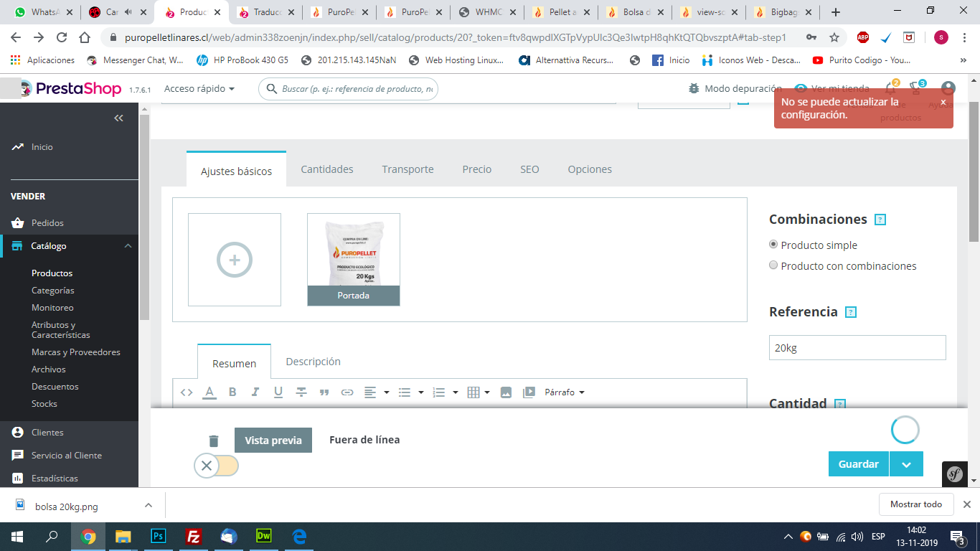The image size is (980, 551).
Task: Apply strikethrough in the summary editor
Action: pyautogui.click(x=301, y=392)
